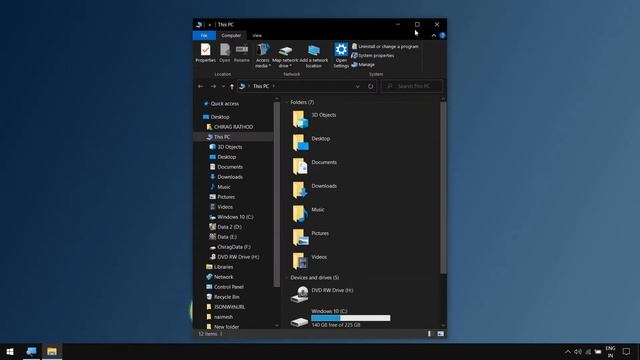Select Pictures in the navigation pane
Screen dimensions: 640x360
pyautogui.click(x=222, y=197)
